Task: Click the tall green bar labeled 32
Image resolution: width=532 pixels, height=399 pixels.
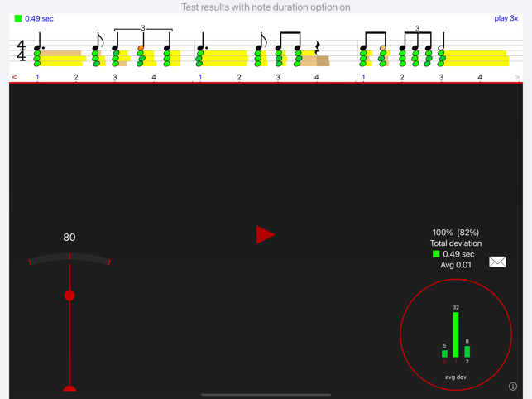Action: point(456,334)
